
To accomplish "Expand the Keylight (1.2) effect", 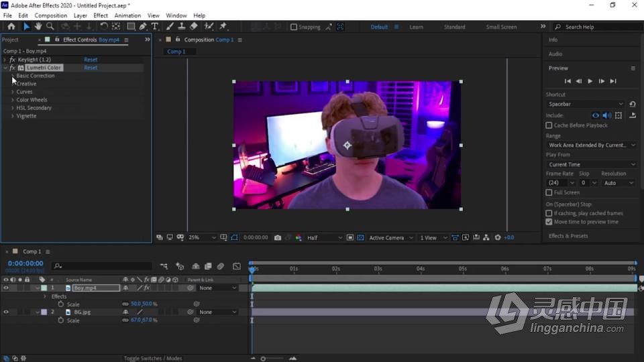I will tap(5, 60).
